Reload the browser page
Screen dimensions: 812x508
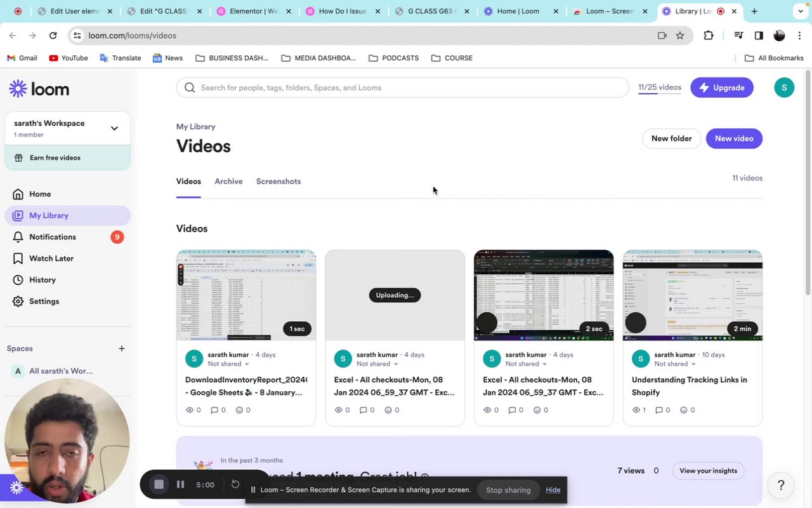53,36
